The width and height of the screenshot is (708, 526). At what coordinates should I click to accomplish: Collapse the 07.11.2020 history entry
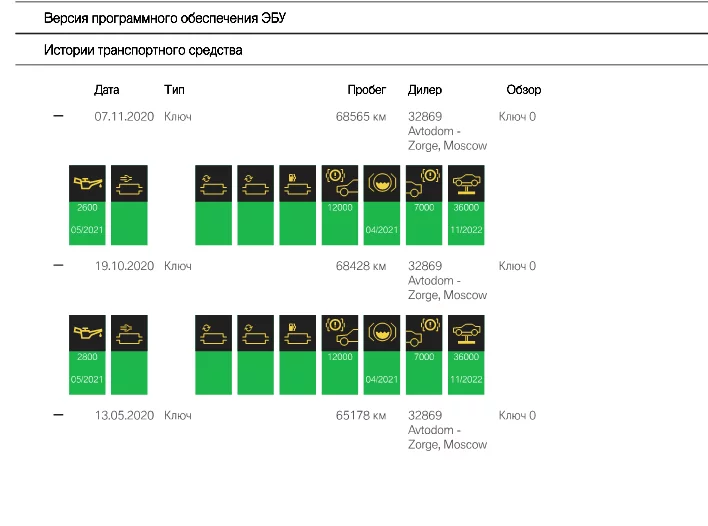58,116
